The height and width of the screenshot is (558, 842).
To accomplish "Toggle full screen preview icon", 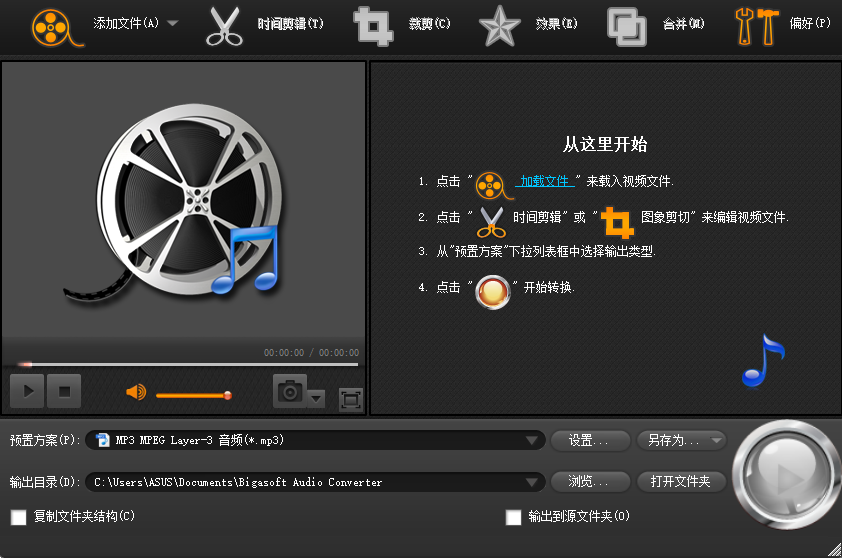I will [x=351, y=400].
